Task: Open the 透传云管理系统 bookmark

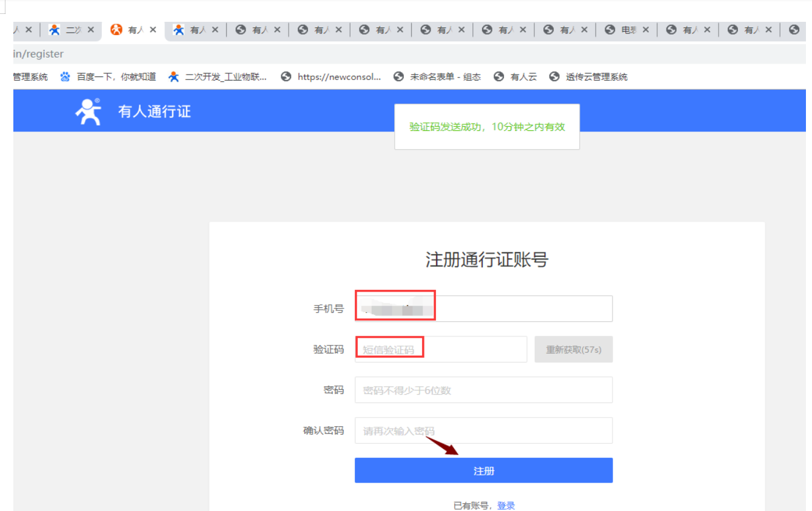Action: point(588,77)
